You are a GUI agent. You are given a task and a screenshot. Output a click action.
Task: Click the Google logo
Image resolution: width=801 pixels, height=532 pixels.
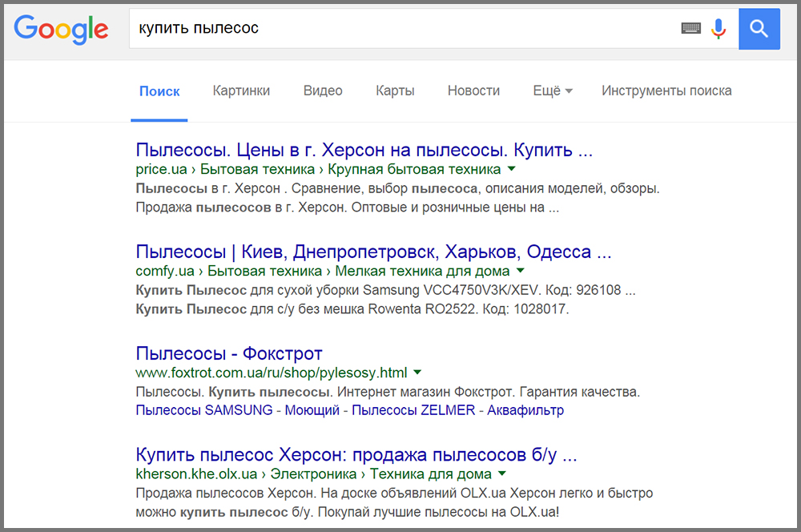pyautogui.click(x=61, y=30)
